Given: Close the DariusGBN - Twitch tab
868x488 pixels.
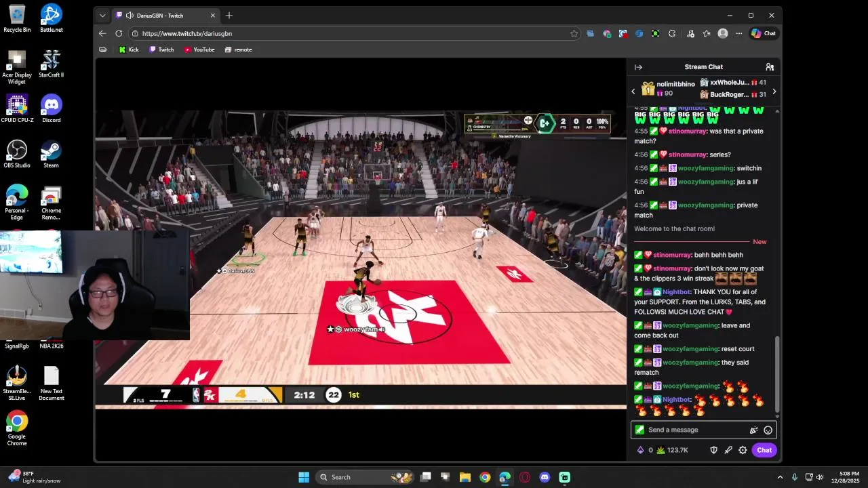Looking at the screenshot, I should pyautogui.click(x=213, y=15).
